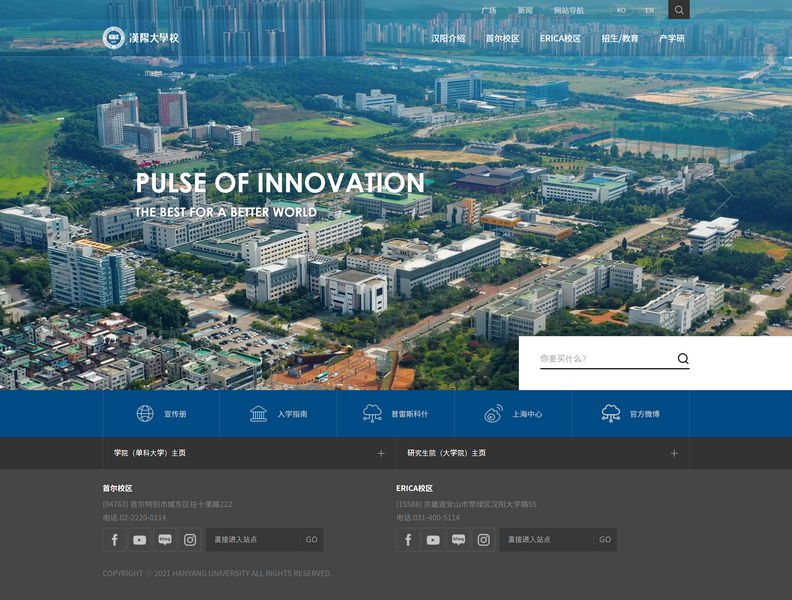Click the building icon for 入学指南
This screenshot has width=792, height=600.
[259, 414]
